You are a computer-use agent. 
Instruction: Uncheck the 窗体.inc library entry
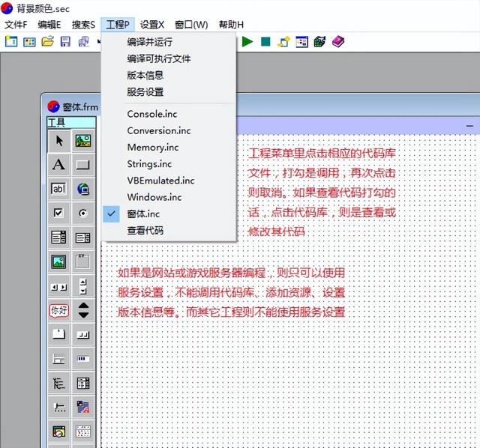(x=169, y=214)
